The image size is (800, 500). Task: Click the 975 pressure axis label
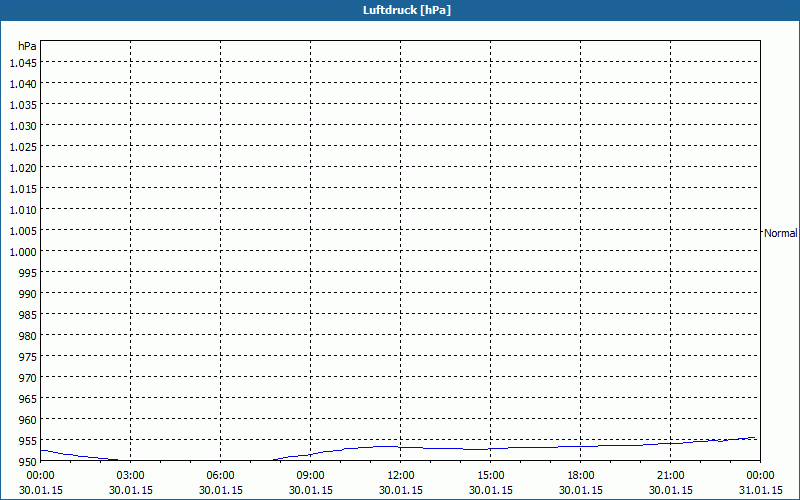pyautogui.click(x=29, y=357)
